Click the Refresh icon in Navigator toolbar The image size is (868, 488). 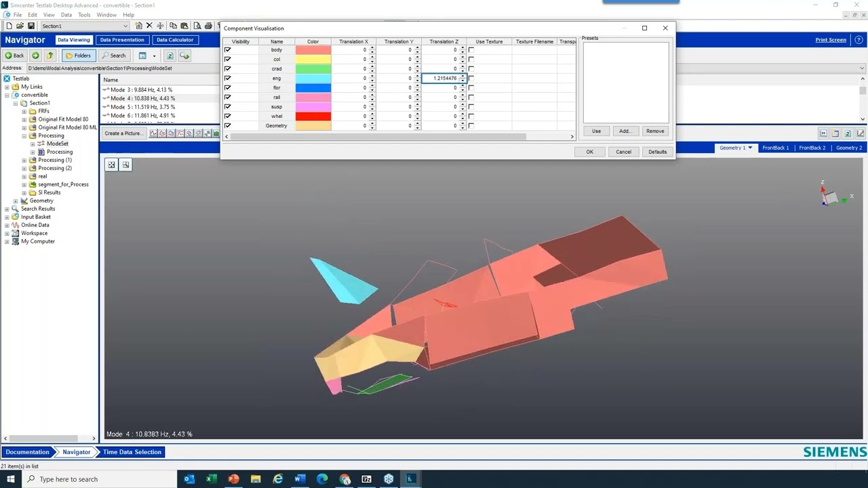tap(170, 56)
